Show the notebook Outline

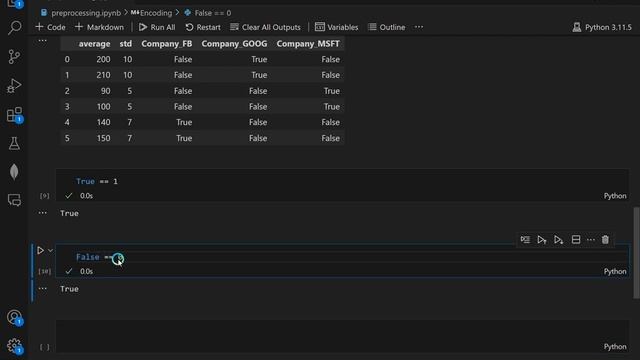coord(387,27)
